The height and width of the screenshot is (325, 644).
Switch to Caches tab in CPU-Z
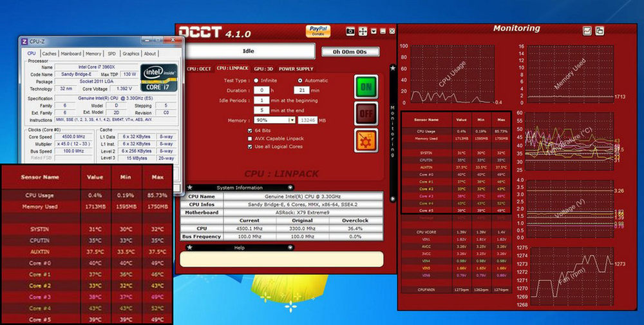(x=50, y=54)
